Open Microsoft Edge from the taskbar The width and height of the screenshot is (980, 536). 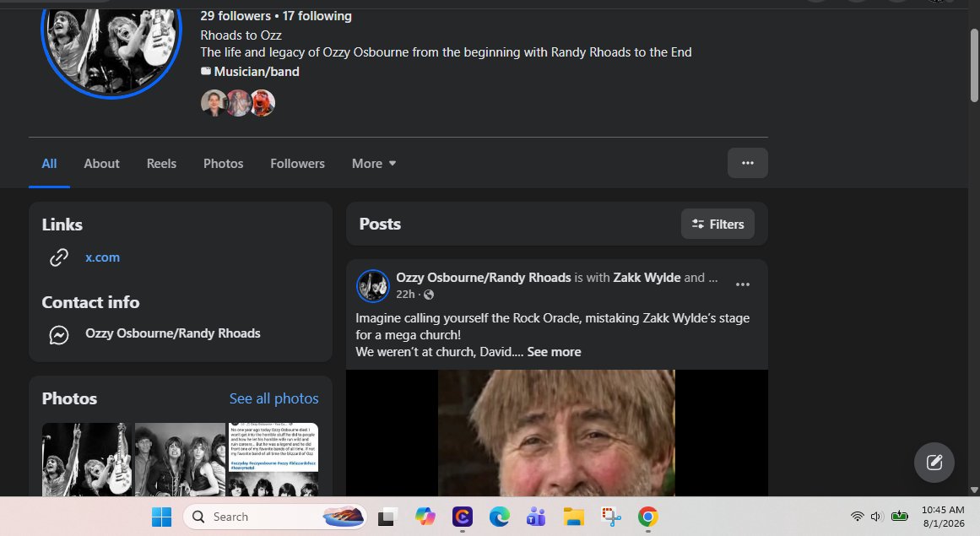[x=499, y=517]
